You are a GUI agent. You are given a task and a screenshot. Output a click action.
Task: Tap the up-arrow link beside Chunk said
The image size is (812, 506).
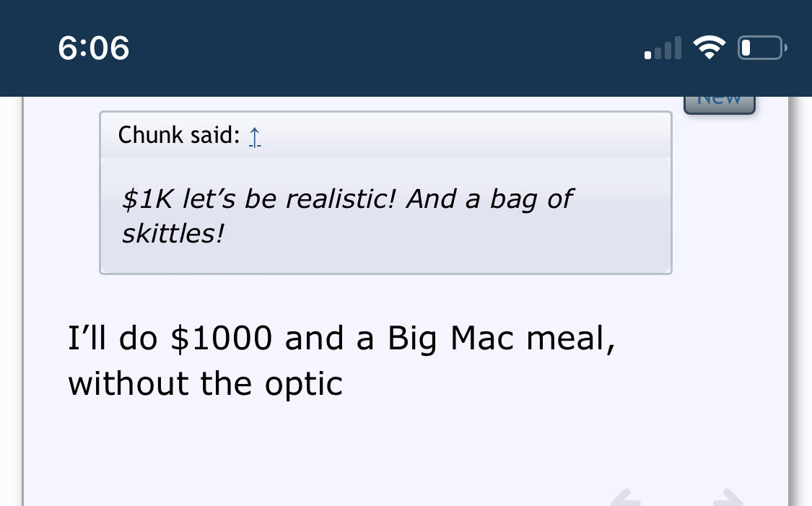pyautogui.click(x=255, y=136)
